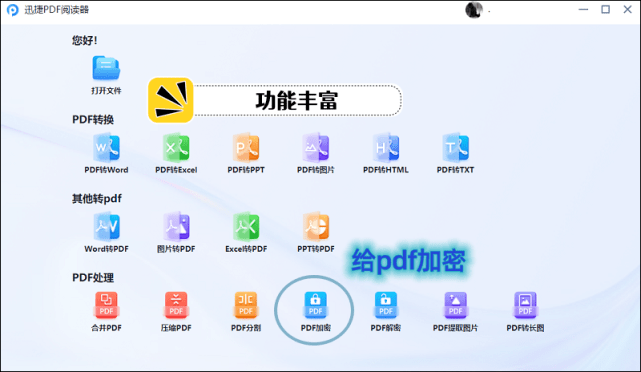The height and width of the screenshot is (372, 641).
Task: Open a file with the 打开文件 folder icon
Action: 106,68
